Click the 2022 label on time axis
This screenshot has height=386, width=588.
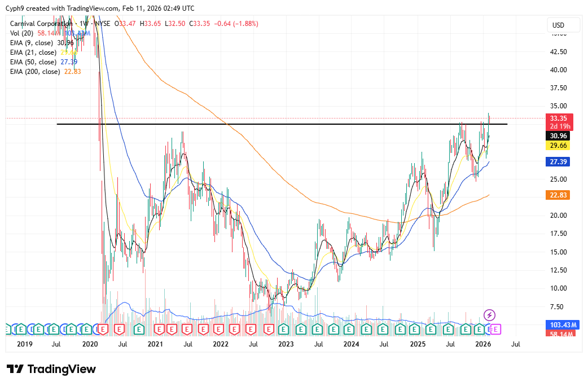tap(221, 344)
